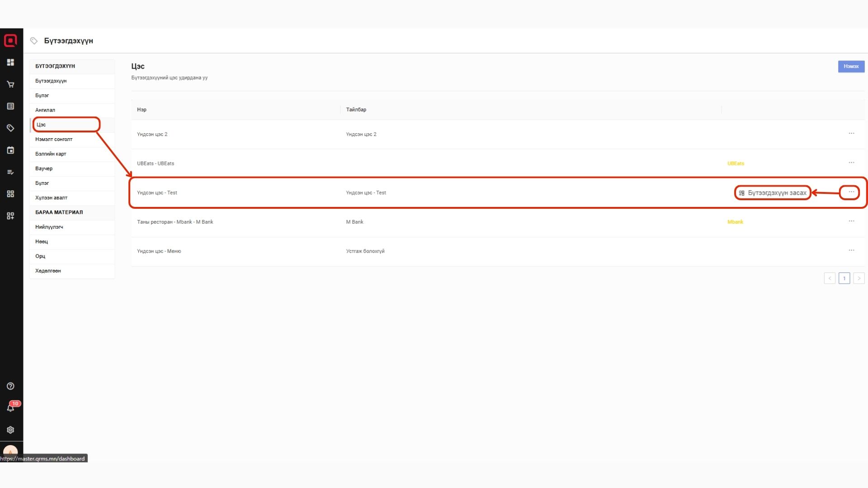This screenshot has width=868, height=488.
Task: Click the blue Нэмэх button
Action: coord(851,66)
